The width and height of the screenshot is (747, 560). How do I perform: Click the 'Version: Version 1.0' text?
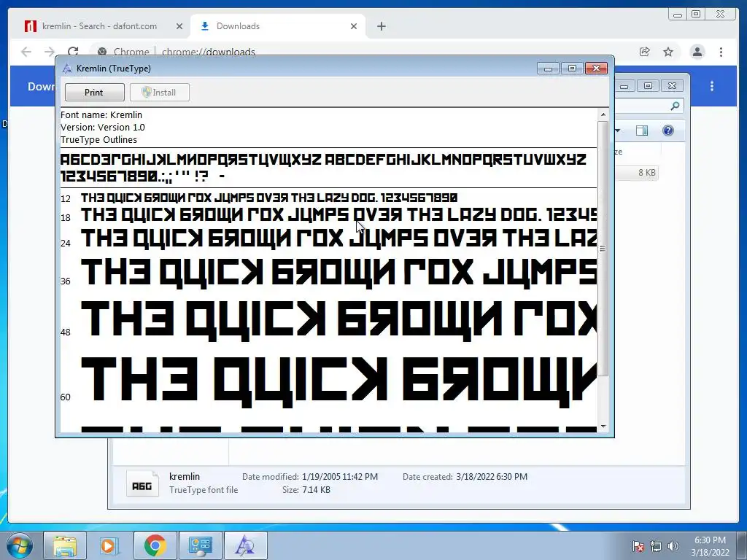(102, 127)
